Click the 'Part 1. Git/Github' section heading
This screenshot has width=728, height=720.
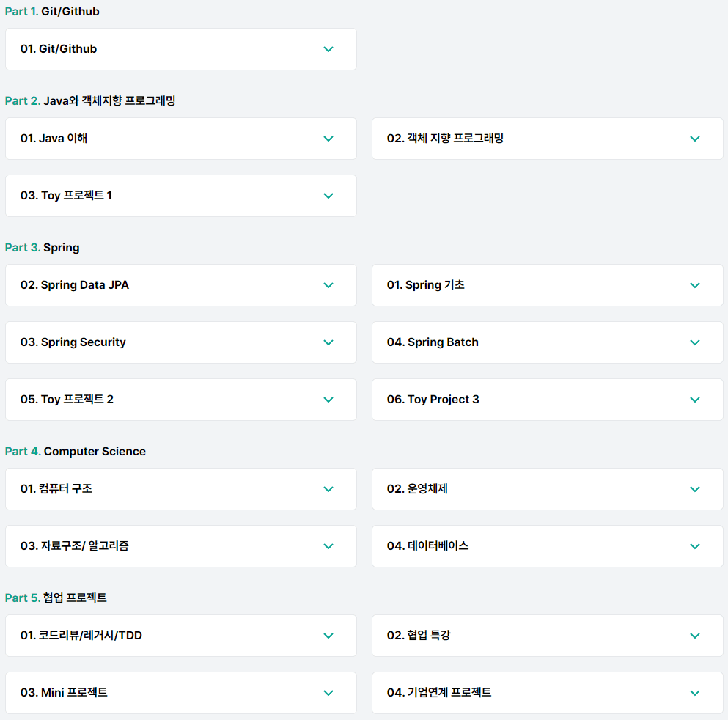(x=52, y=12)
